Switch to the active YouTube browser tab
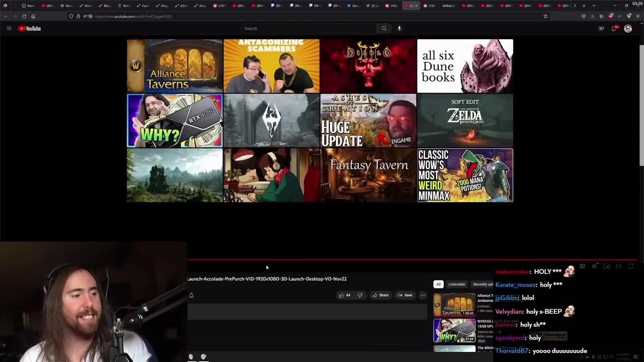The height and width of the screenshot is (362, 644). pyautogui.click(x=411, y=6)
